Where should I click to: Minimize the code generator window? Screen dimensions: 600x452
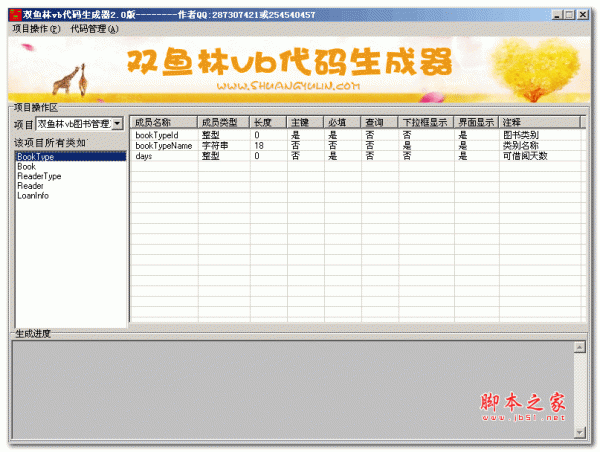557,15
